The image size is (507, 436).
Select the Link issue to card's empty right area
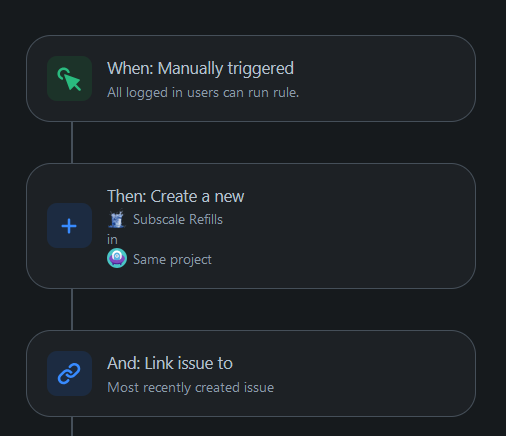click(x=373, y=373)
